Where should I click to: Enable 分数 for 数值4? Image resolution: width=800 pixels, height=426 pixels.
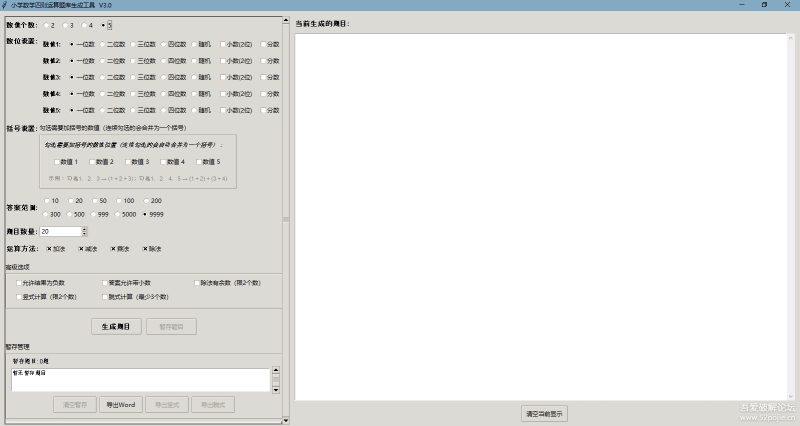(x=270, y=94)
